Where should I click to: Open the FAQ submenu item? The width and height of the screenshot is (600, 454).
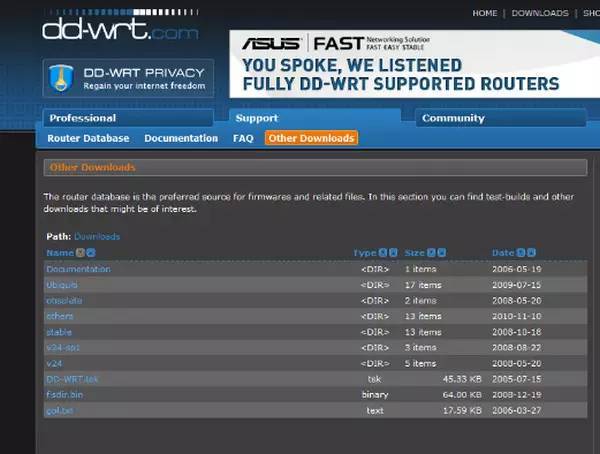[243, 138]
